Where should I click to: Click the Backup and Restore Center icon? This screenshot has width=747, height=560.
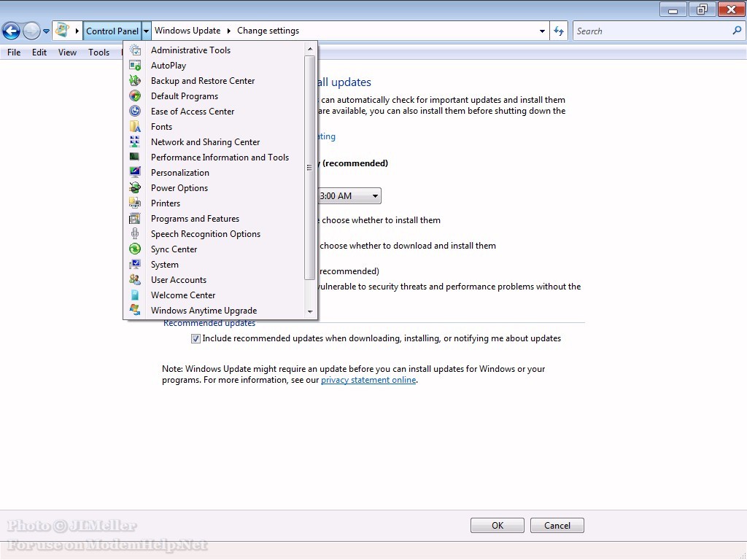click(135, 80)
